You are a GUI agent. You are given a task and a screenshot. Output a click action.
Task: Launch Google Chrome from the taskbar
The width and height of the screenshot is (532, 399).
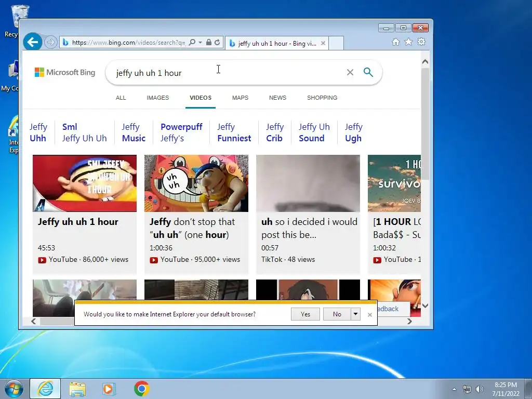(x=142, y=389)
